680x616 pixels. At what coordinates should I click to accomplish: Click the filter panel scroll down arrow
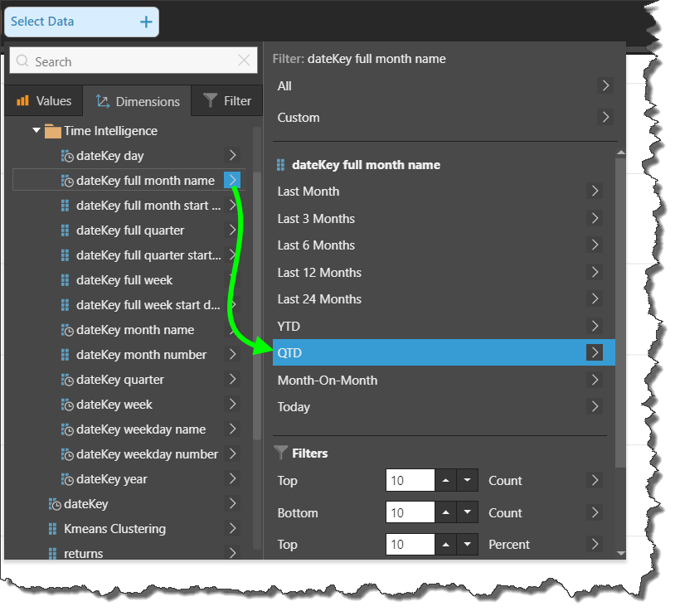[620, 553]
